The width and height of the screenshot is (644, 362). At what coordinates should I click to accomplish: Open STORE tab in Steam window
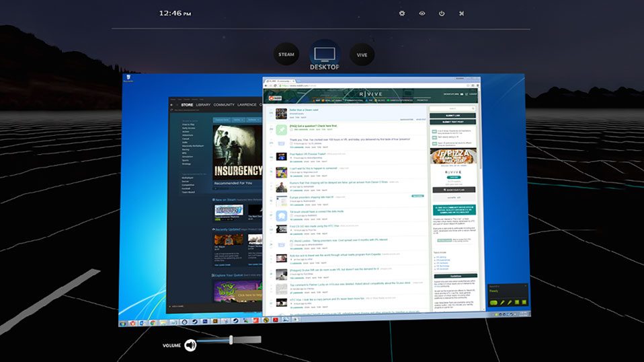pyautogui.click(x=187, y=105)
